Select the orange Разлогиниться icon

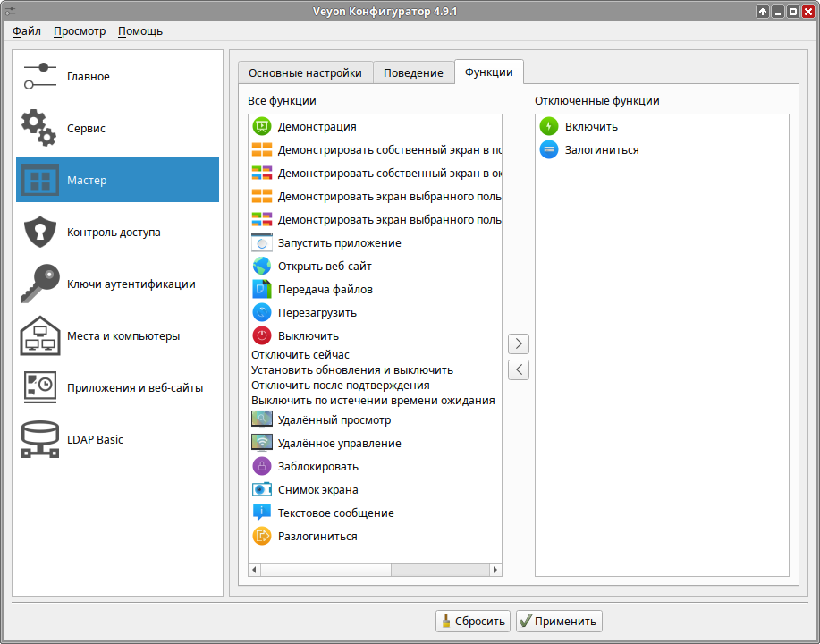point(262,537)
